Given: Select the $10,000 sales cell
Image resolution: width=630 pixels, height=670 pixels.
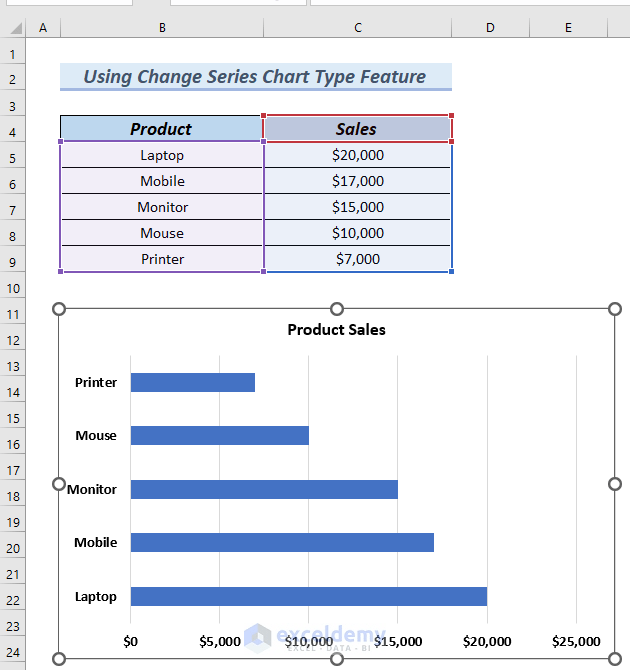Looking at the screenshot, I should (x=358, y=233).
